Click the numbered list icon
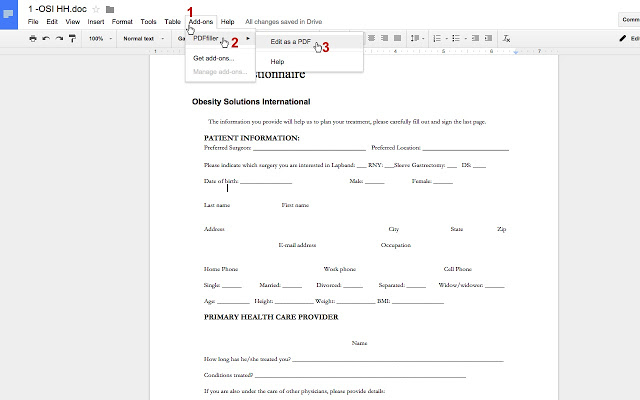Viewport: 640px width, 400px height. pos(437,38)
